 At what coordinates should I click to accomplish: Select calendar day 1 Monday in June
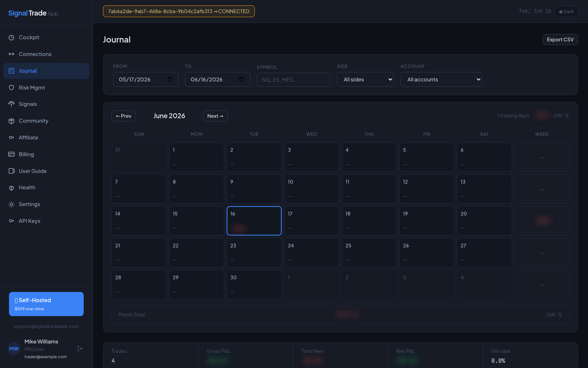[x=197, y=157]
